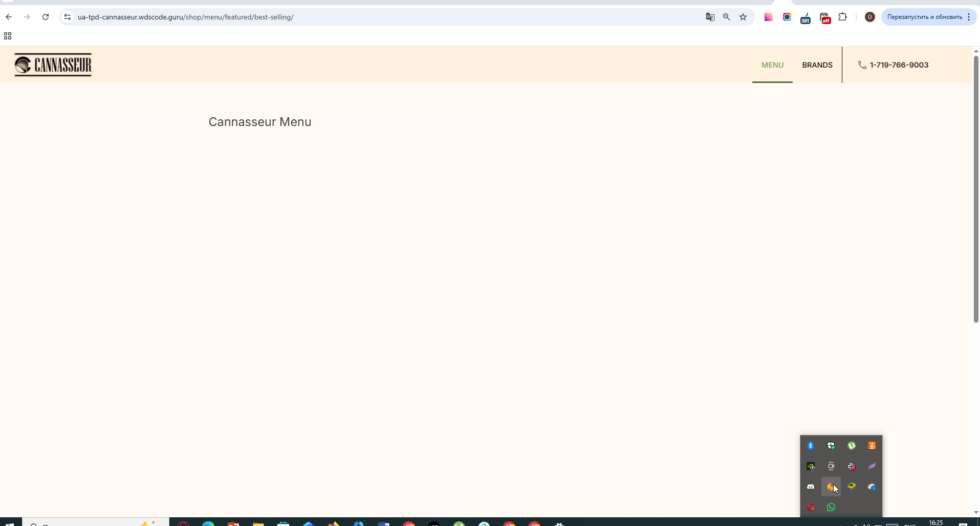The width and height of the screenshot is (980, 526).
Task: Open the Opera tray icon
Action: coord(811,507)
